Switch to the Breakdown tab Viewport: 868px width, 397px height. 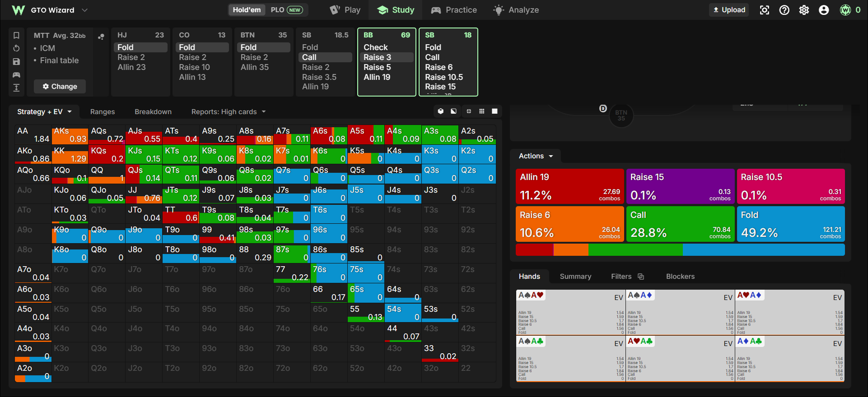pyautogui.click(x=153, y=112)
